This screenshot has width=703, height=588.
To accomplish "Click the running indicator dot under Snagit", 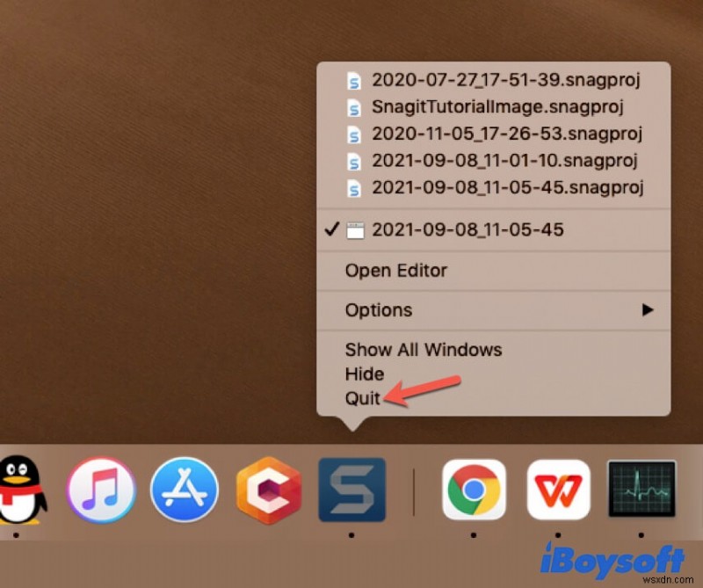I will (351, 533).
